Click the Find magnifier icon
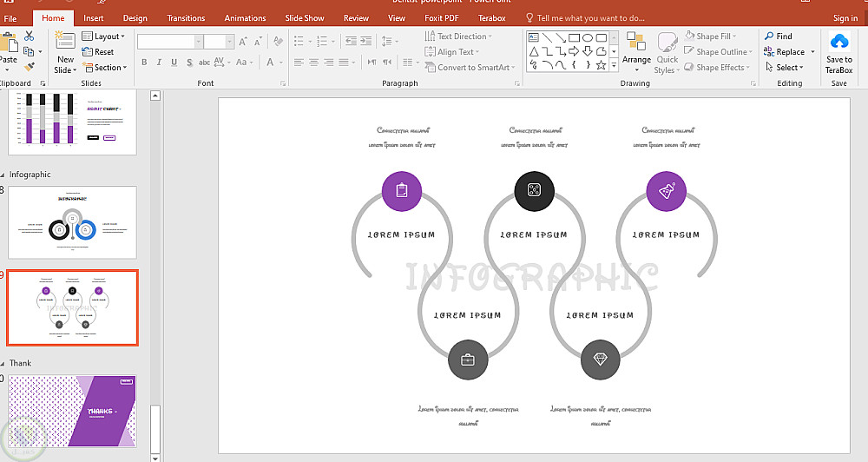Viewport: 868px width, 462px height. point(769,36)
